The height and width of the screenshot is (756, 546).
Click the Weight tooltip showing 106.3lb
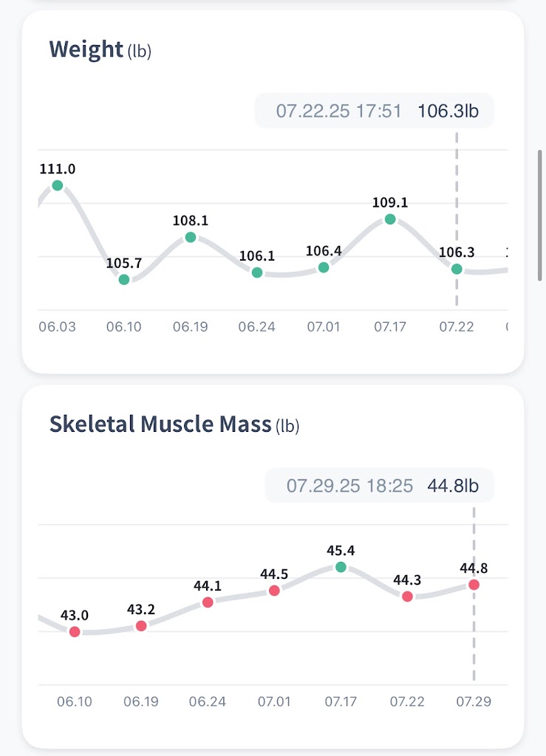coord(375,111)
